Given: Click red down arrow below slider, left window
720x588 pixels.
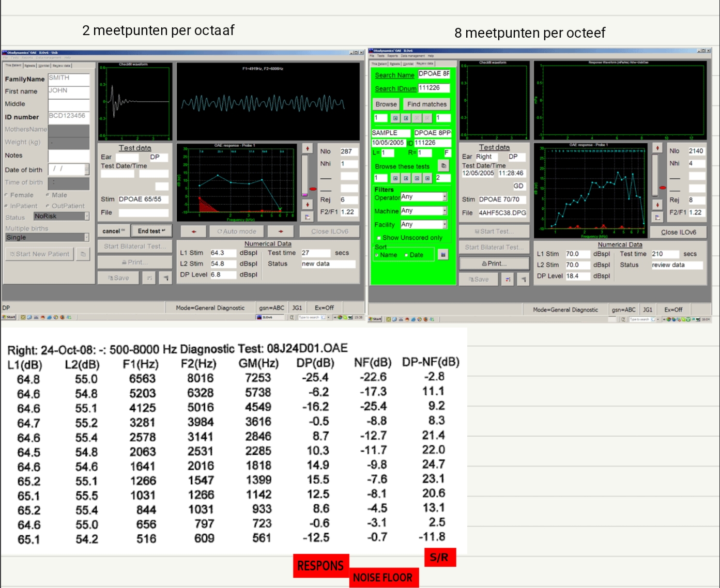Looking at the screenshot, I should click(308, 205).
